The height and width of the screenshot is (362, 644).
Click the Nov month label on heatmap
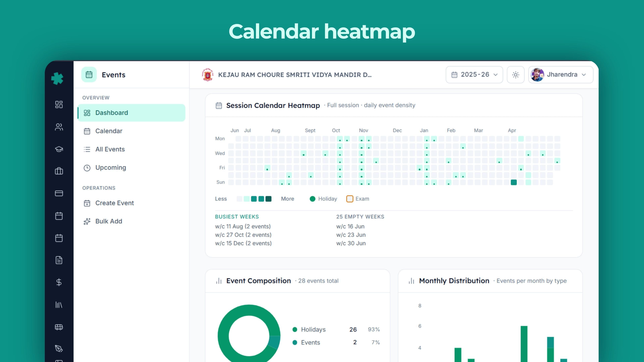coord(363,130)
